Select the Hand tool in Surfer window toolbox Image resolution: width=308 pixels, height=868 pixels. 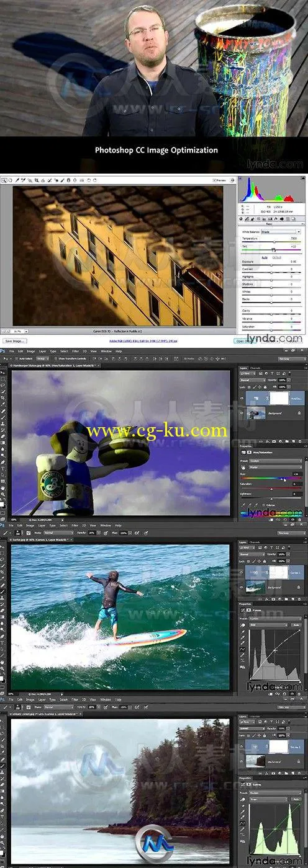point(3,662)
